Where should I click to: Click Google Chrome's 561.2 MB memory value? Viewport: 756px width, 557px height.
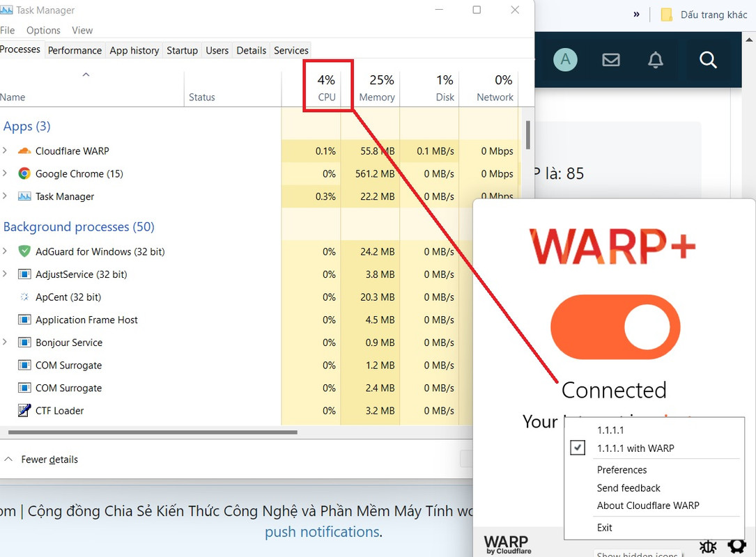[x=375, y=174]
